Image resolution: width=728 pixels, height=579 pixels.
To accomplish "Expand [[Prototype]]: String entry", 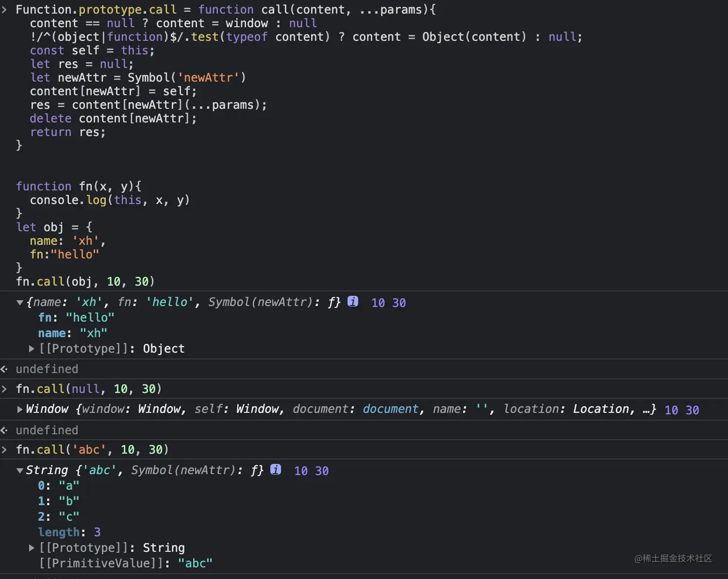I will [32, 548].
